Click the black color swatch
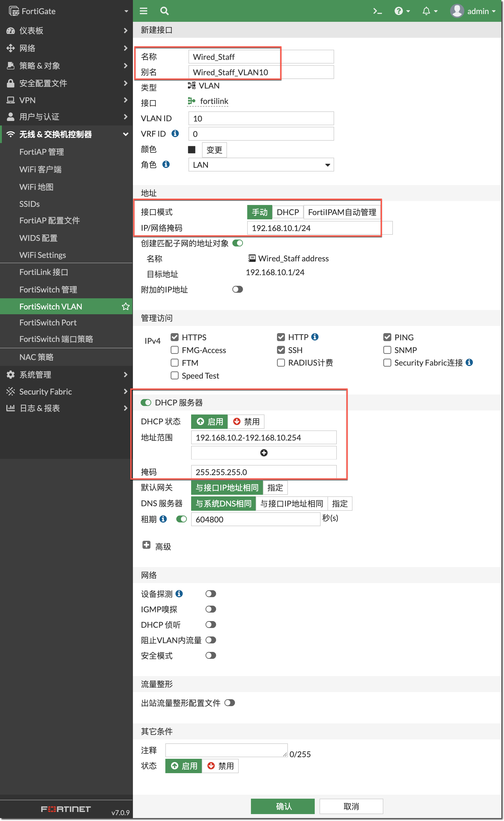 coord(192,150)
